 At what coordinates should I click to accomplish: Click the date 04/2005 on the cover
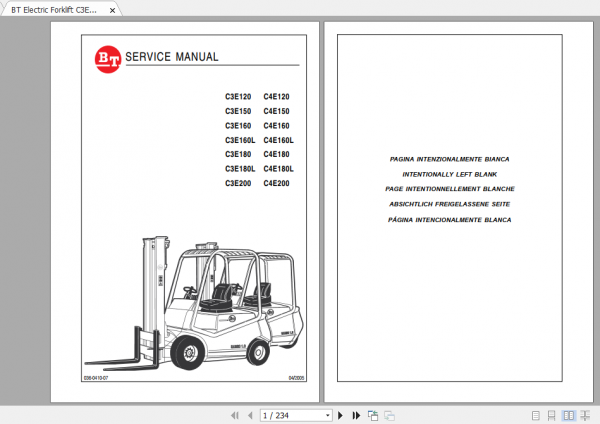click(296, 378)
